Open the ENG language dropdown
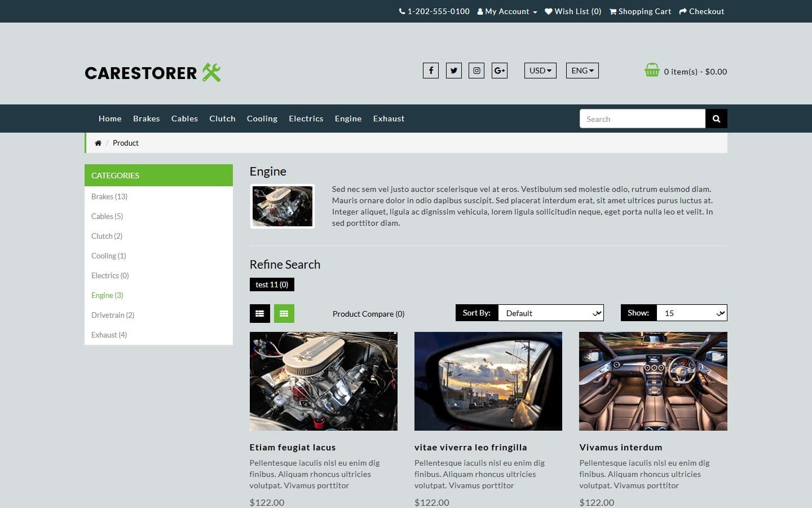 point(582,71)
